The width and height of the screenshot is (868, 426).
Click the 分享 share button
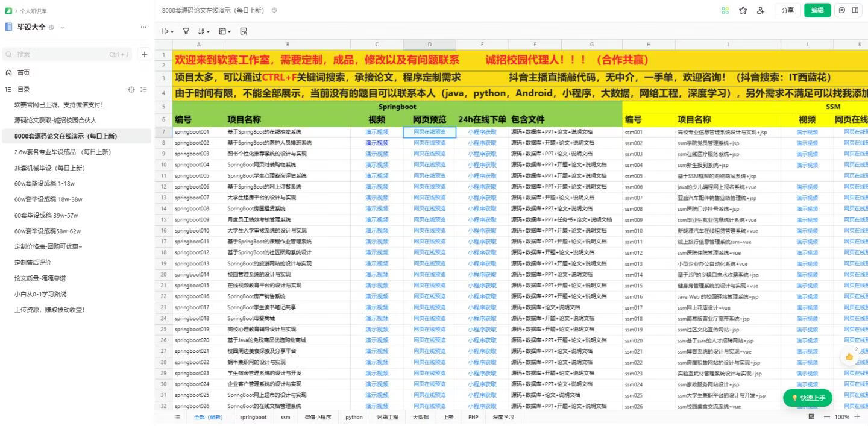pyautogui.click(x=787, y=10)
